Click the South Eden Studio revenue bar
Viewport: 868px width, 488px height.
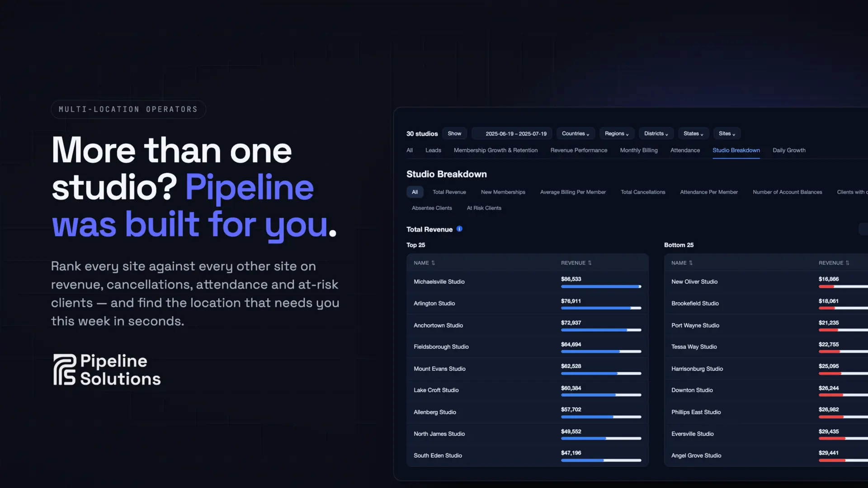point(601,460)
